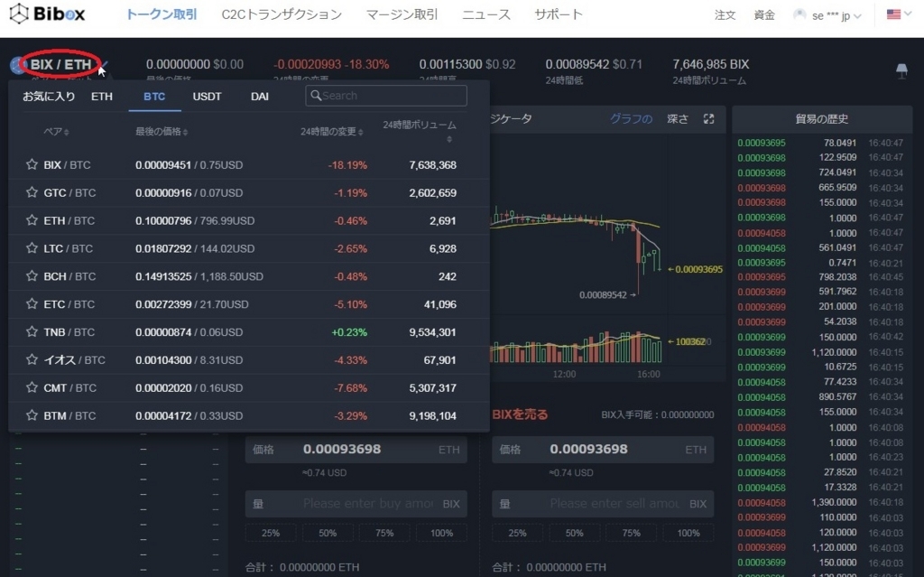Open 注文 orders link
The width and height of the screenshot is (924, 577).
[725, 15]
